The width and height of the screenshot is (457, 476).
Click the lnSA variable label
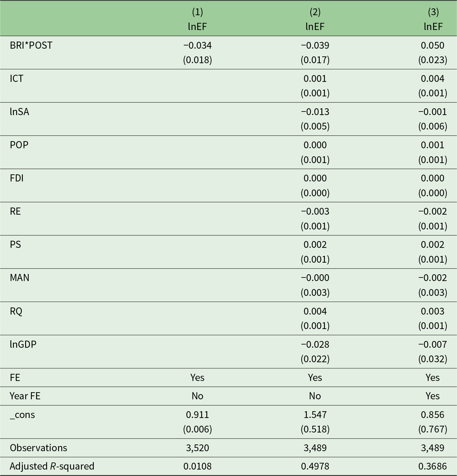click(x=19, y=112)
